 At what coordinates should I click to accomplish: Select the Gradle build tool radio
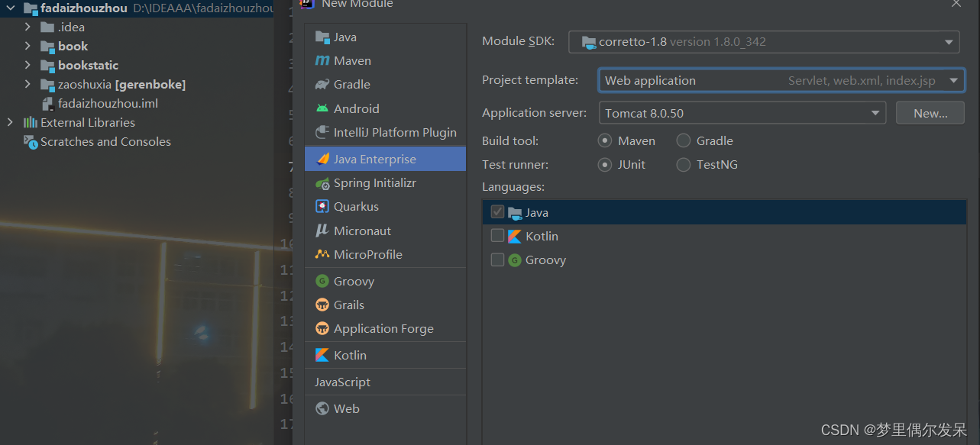point(684,140)
